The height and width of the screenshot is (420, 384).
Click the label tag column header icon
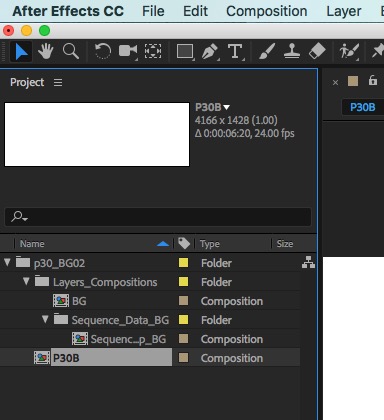[184, 243]
